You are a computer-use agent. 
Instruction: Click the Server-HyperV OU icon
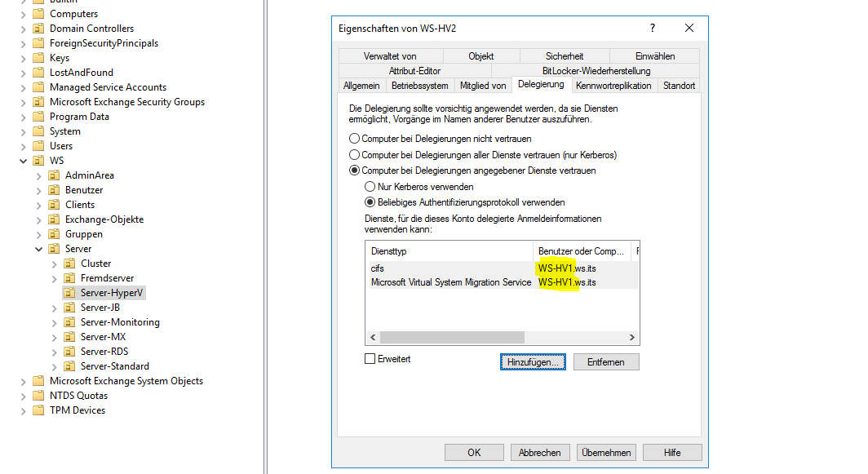[69, 292]
